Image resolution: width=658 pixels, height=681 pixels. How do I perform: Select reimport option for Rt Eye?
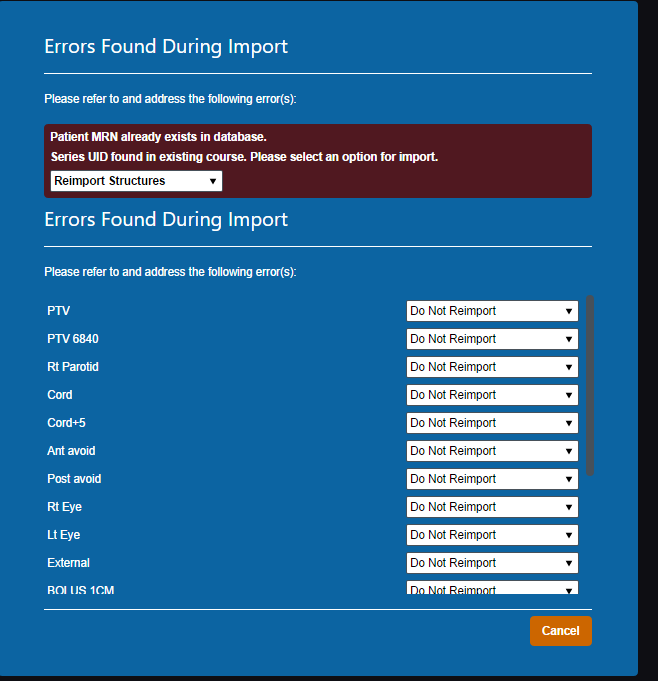(x=492, y=507)
